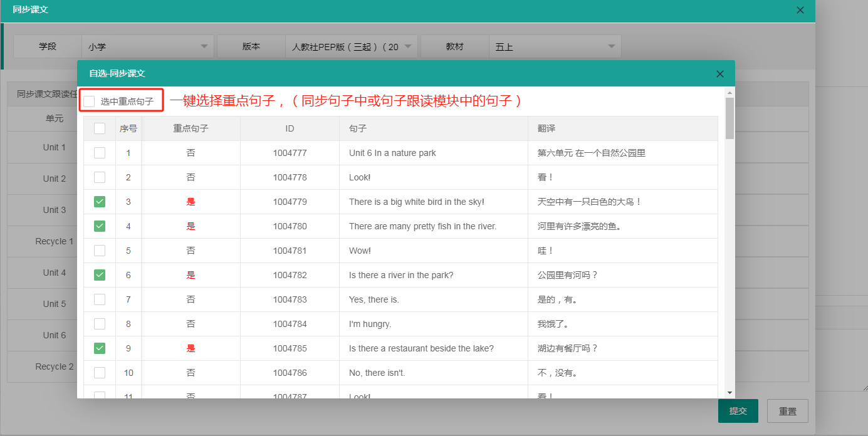Select Unit 2 in background unit list

coord(55,179)
